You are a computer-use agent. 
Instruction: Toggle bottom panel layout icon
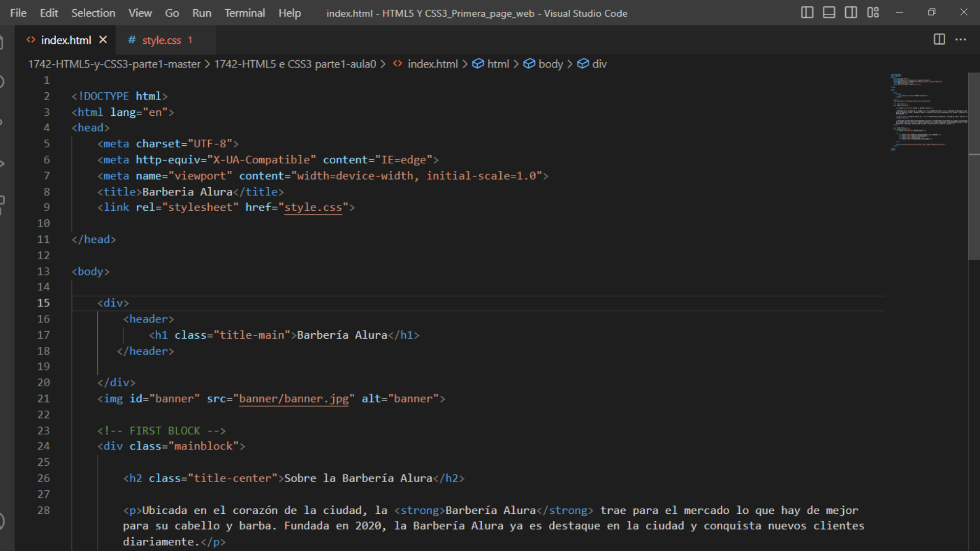(x=829, y=13)
